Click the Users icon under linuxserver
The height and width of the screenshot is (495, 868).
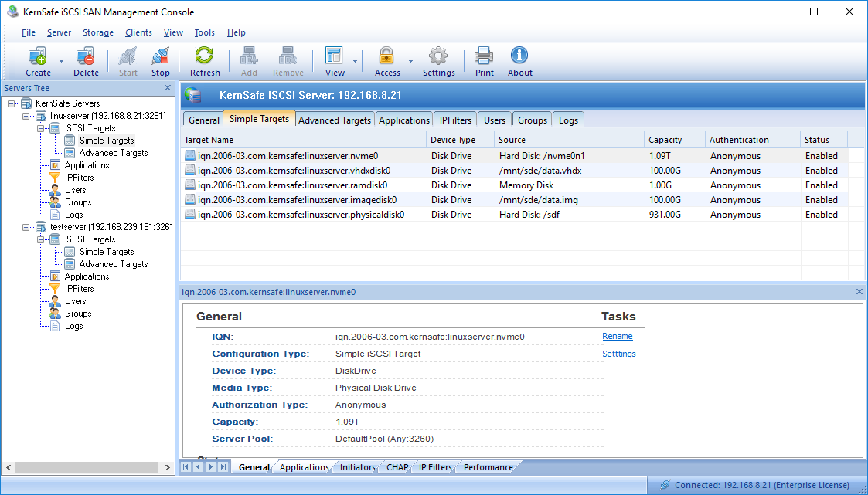[x=56, y=190]
